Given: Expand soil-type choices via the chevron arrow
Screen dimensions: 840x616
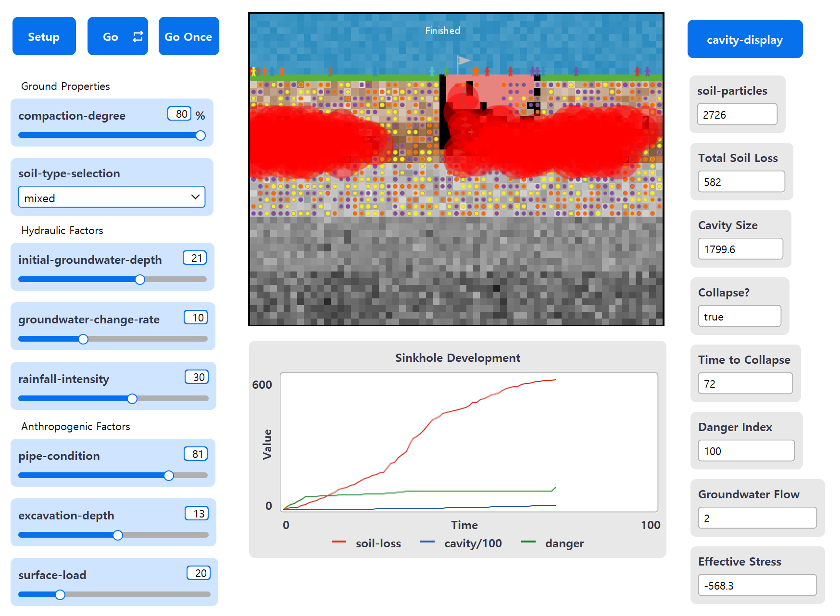Looking at the screenshot, I should (x=195, y=197).
